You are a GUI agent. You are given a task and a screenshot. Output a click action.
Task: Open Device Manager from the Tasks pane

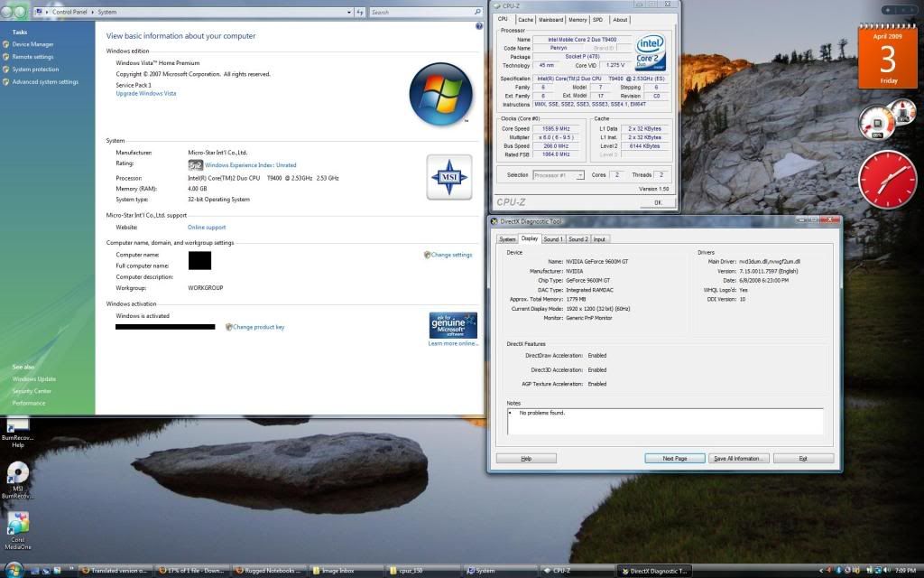[33, 44]
